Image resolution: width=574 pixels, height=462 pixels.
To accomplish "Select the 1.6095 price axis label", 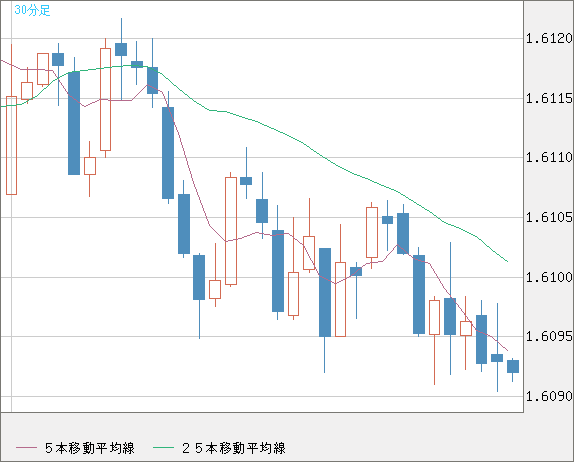I will tap(549, 336).
